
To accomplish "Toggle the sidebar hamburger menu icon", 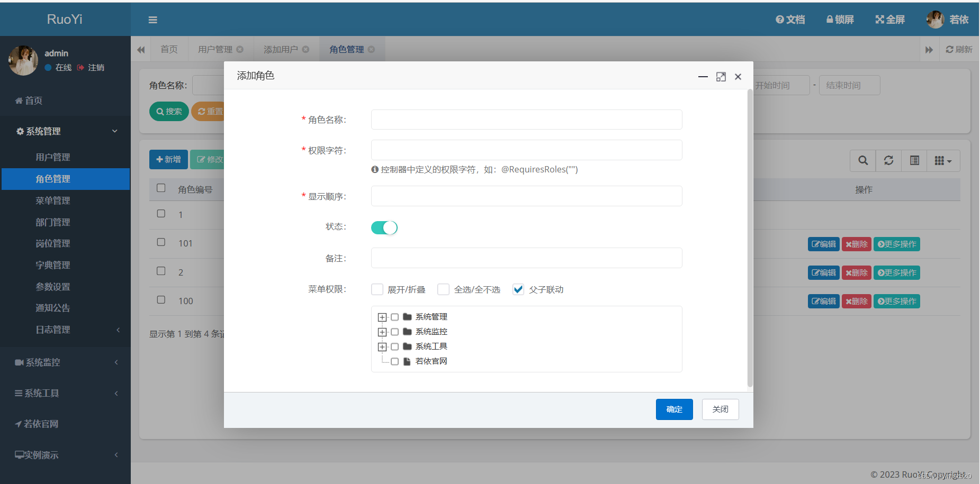I will tap(152, 20).
